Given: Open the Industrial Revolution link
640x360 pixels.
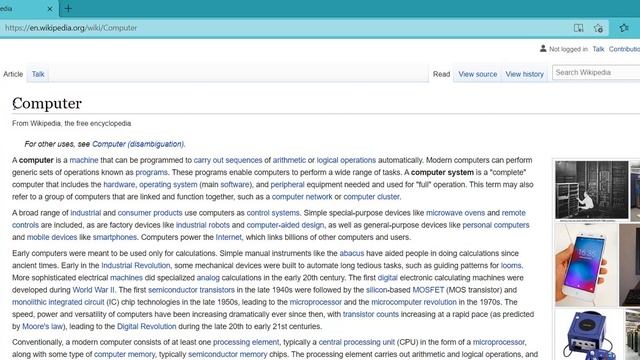Looking at the screenshot, I should 136,266.
